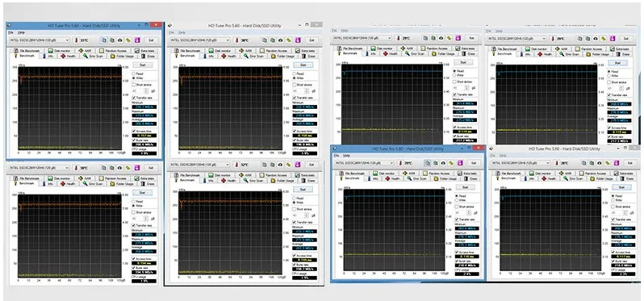Click camera icon in active blue-bordered right window
The height and width of the screenshot is (301, 644).
pos(444,163)
